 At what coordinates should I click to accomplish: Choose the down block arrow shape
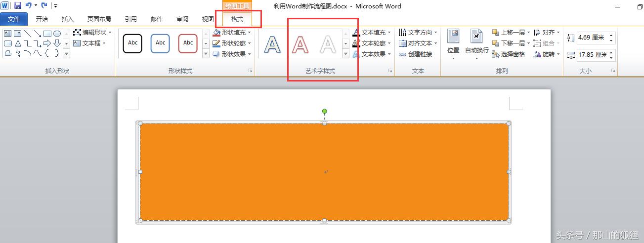(x=57, y=43)
